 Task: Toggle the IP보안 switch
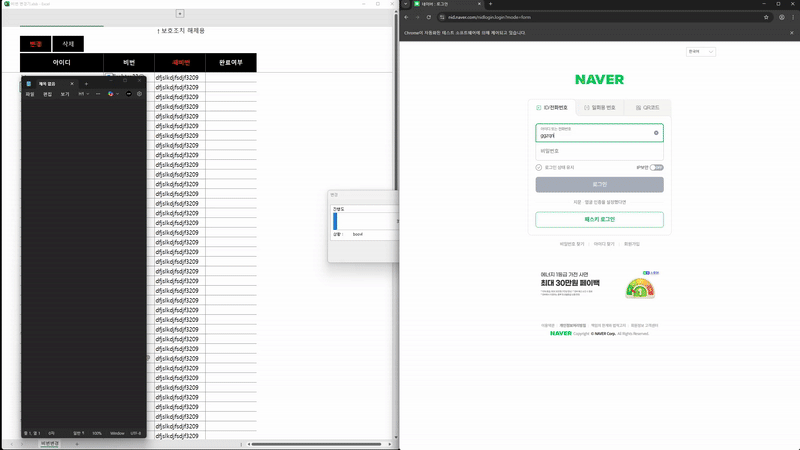pos(657,167)
